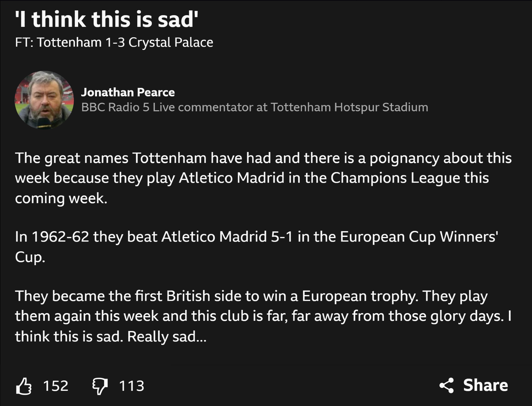Click the 152 likes count
This screenshot has width=532, height=406.
[x=56, y=386]
